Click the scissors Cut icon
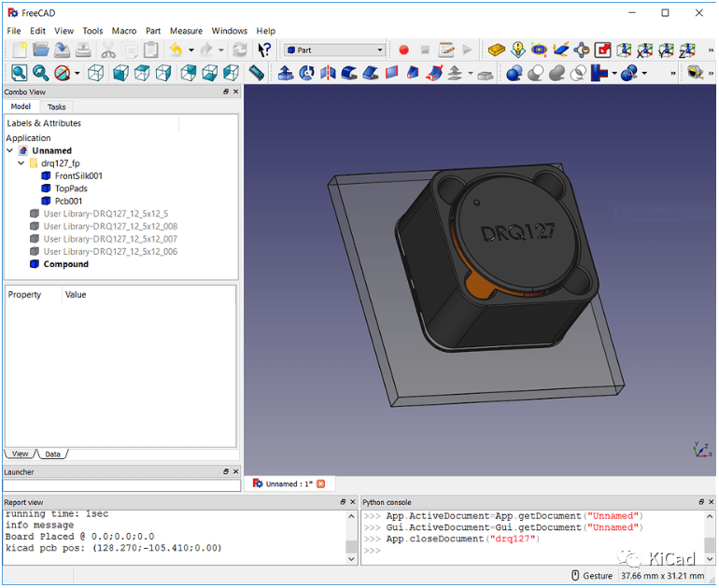Image resolution: width=719 pixels, height=588 pixels. coord(108,50)
